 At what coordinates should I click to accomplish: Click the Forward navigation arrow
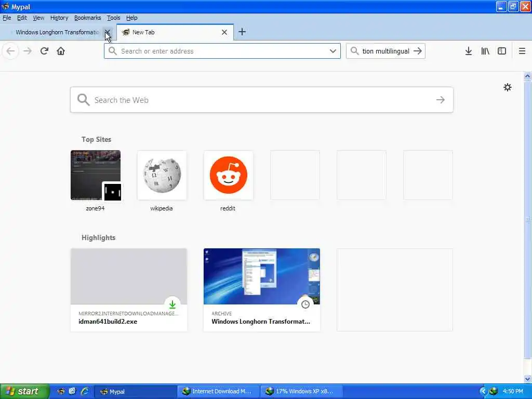[x=28, y=51]
